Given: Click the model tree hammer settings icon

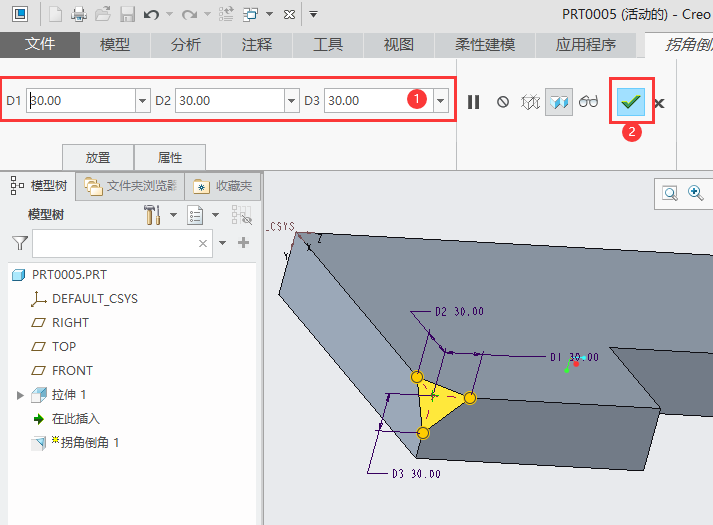Looking at the screenshot, I should [x=153, y=214].
